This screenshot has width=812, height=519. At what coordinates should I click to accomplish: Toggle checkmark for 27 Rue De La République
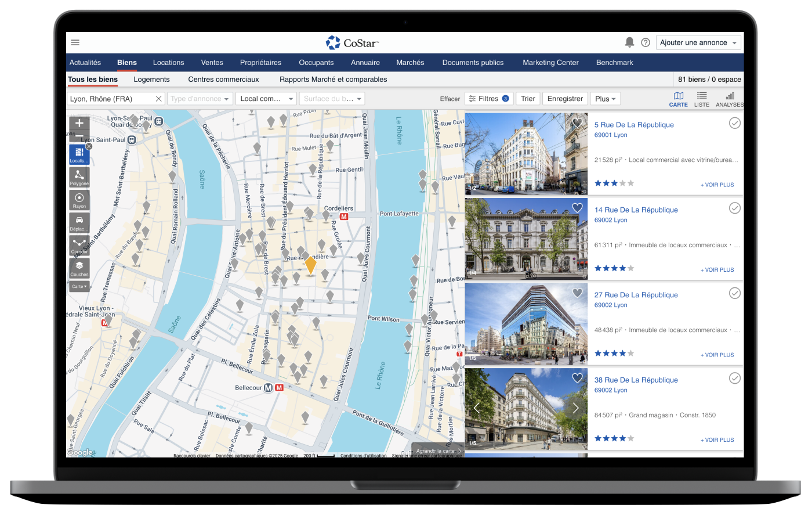tap(735, 293)
